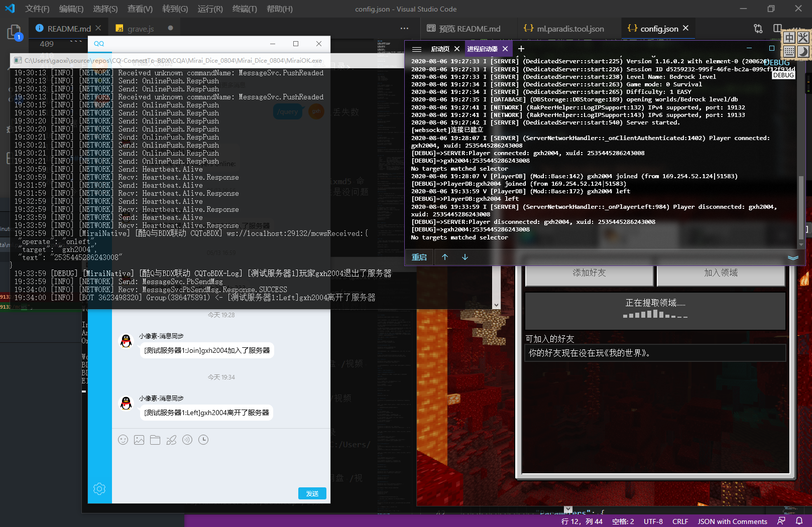Click the down arrow in the log viewer toolbar

[x=465, y=257]
